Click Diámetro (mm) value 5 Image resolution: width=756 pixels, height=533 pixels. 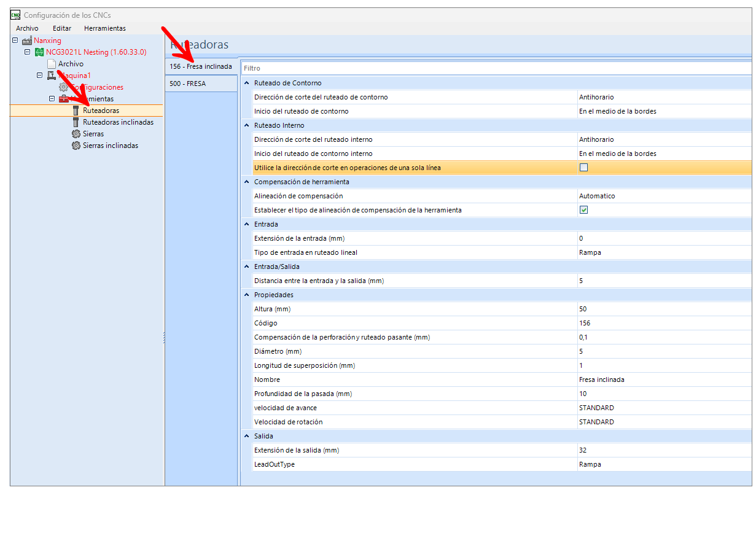coord(664,351)
